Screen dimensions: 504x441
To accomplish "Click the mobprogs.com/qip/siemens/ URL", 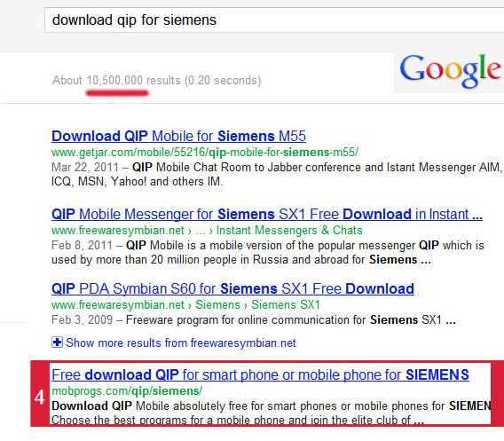I will (127, 390).
